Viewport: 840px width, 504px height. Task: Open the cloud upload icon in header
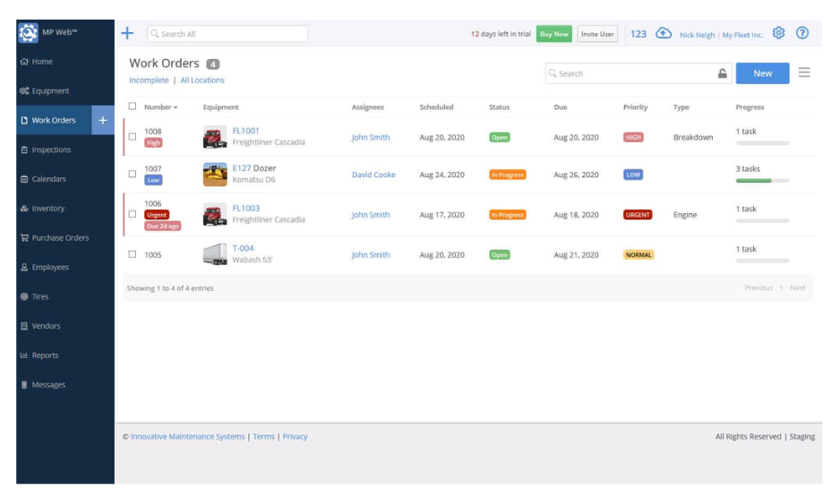click(x=664, y=33)
